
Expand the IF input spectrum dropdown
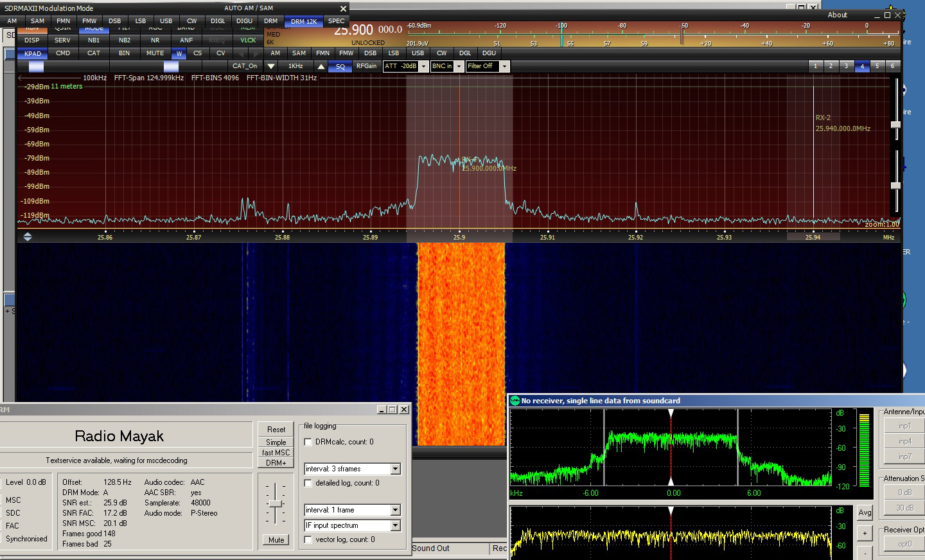[x=396, y=525]
